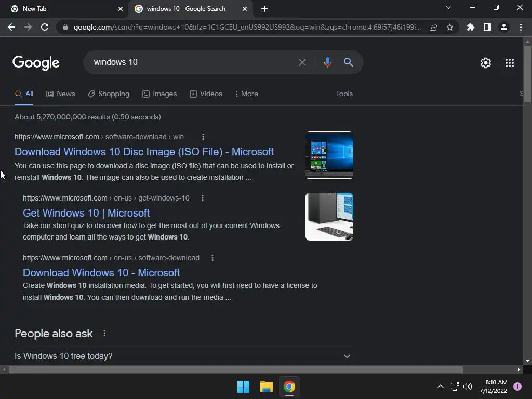Image resolution: width=532 pixels, height=399 pixels.
Task: Switch to News results
Action: coord(61,94)
